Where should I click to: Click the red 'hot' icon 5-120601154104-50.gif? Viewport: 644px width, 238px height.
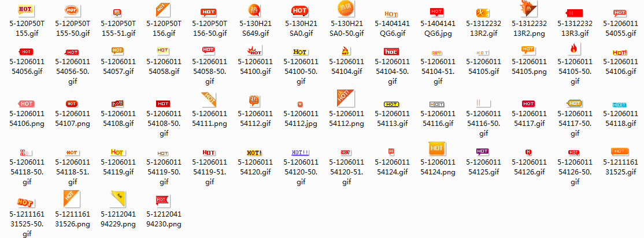(x=391, y=51)
